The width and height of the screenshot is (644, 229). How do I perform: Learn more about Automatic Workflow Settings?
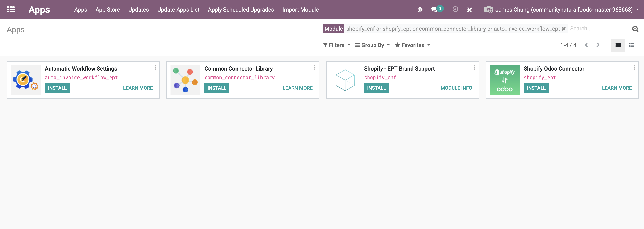(138, 88)
